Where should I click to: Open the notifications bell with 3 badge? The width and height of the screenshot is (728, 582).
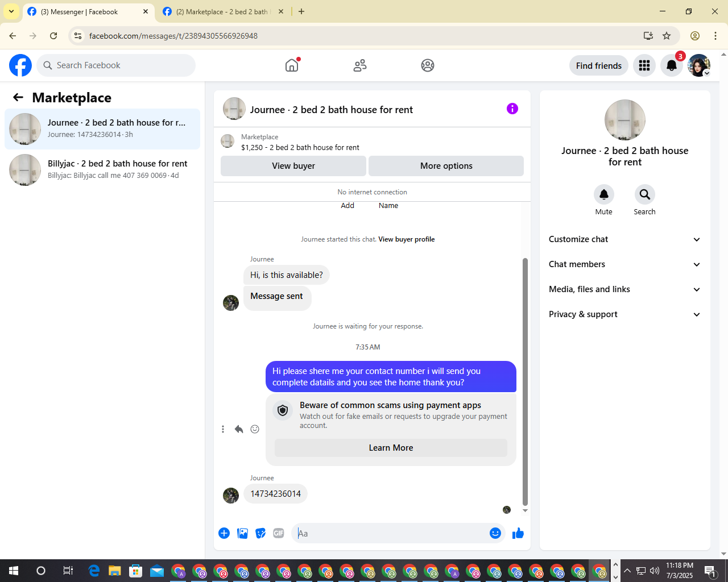click(x=672, y=65)
